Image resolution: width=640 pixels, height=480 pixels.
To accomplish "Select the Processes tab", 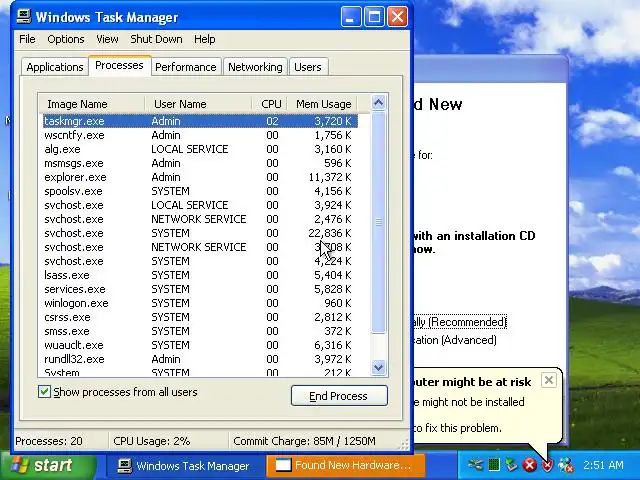I will point(119,65).
